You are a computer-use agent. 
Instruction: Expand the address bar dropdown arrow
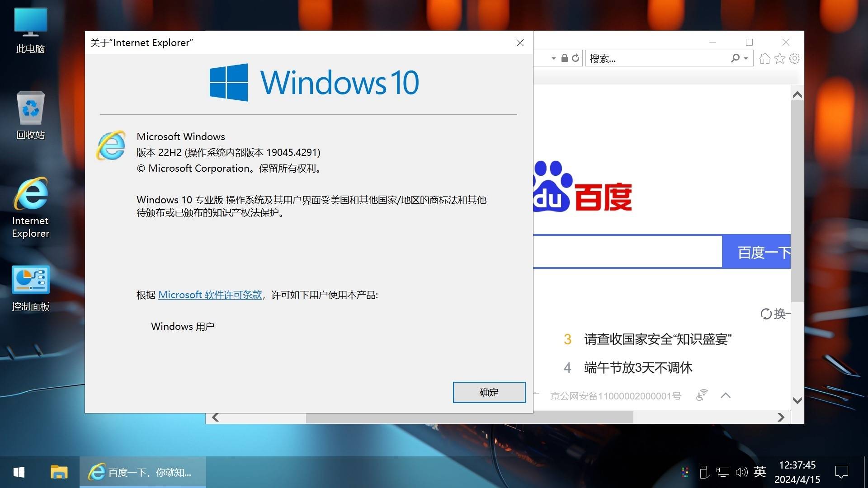tap(553, 59)
